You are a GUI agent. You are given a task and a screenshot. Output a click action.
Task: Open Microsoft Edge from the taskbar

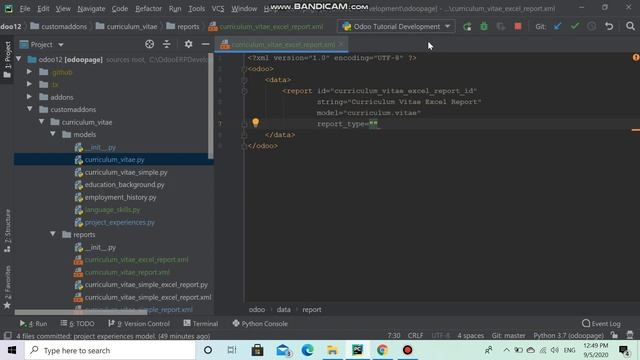[x=307, y=350]
